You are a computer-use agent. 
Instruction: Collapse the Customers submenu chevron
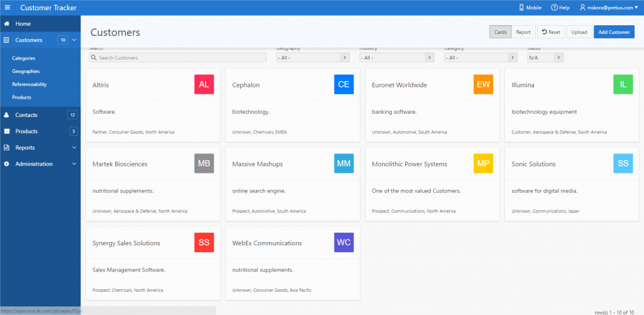pyautogui.click(x=74, y=40)
